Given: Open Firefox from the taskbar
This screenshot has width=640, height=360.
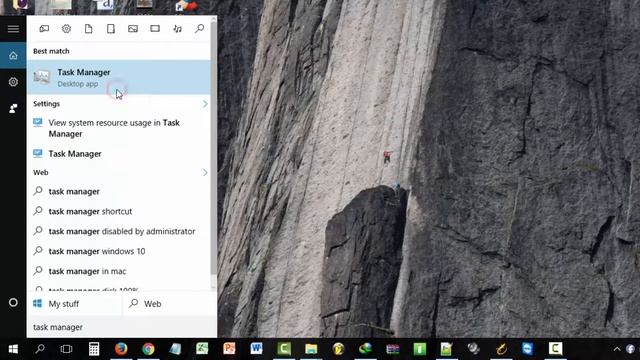Looking at the screenshot, I should (121, 349).
